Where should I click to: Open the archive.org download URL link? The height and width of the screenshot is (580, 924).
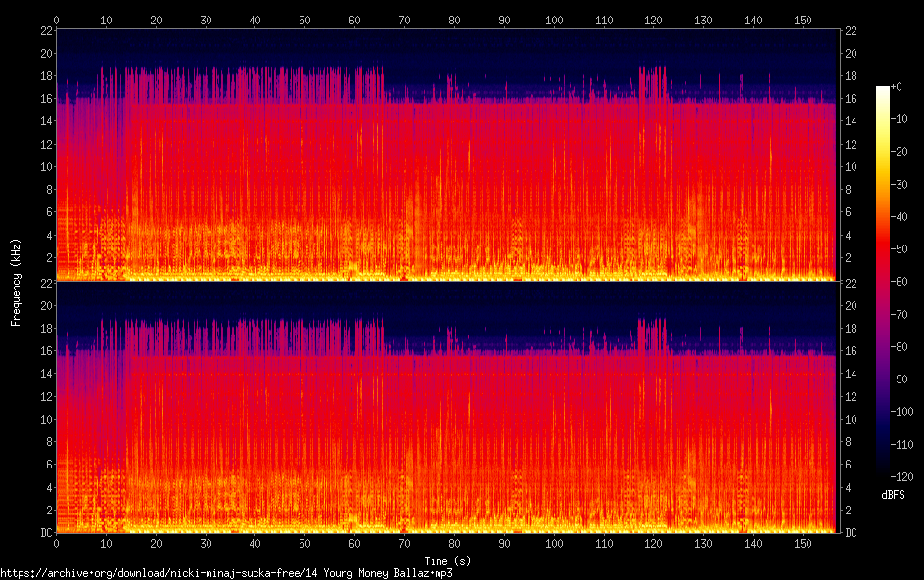click(226, 573)
